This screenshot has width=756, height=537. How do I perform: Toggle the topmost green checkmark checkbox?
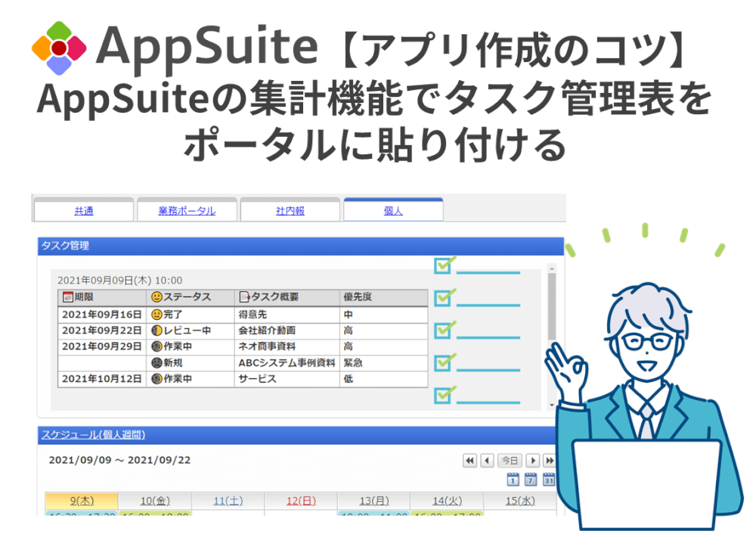tap(442, 266)
